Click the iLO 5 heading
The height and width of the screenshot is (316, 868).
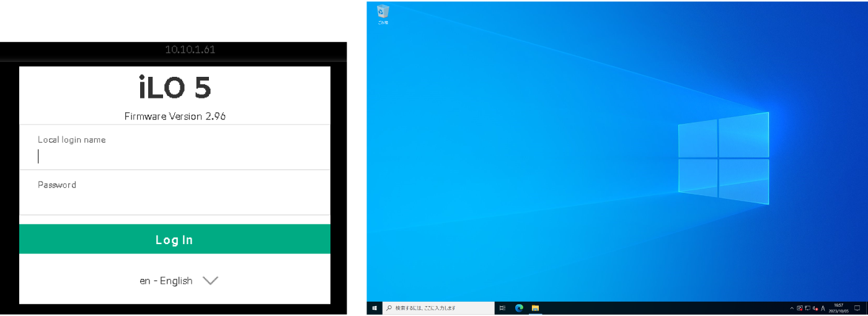click(x=175, y=88)
